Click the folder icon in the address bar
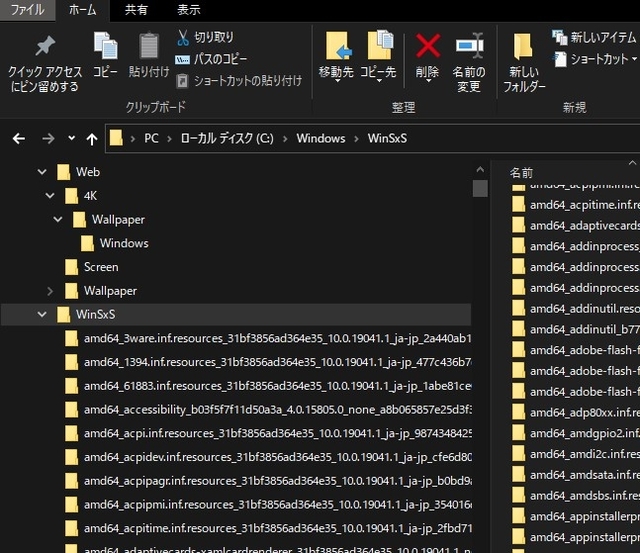 116,138
